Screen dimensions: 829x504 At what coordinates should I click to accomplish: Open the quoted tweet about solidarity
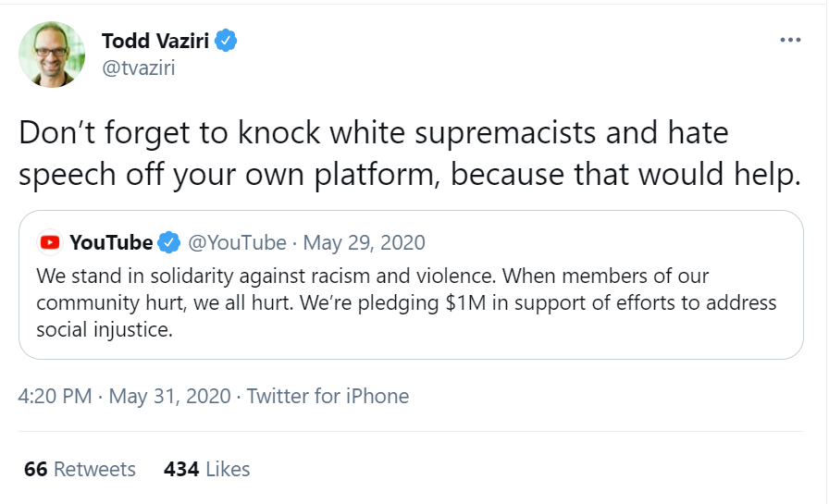coord(407,302)
